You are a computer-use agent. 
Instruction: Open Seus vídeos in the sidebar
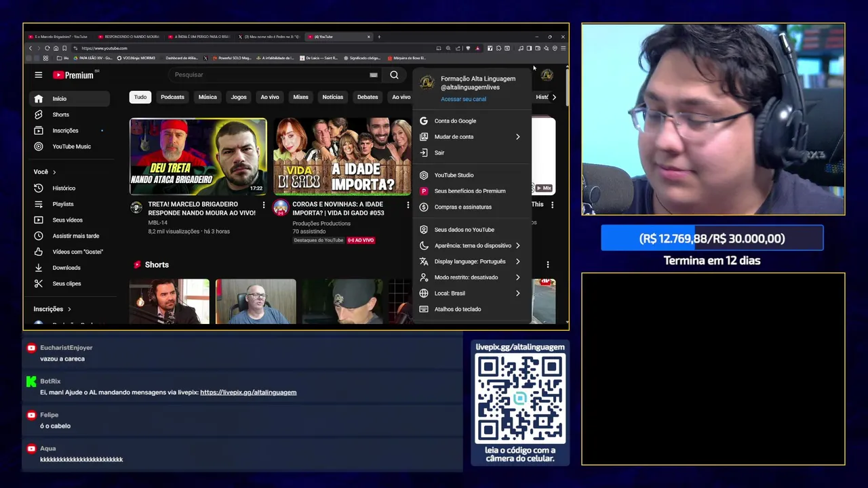tap(69, 220)
